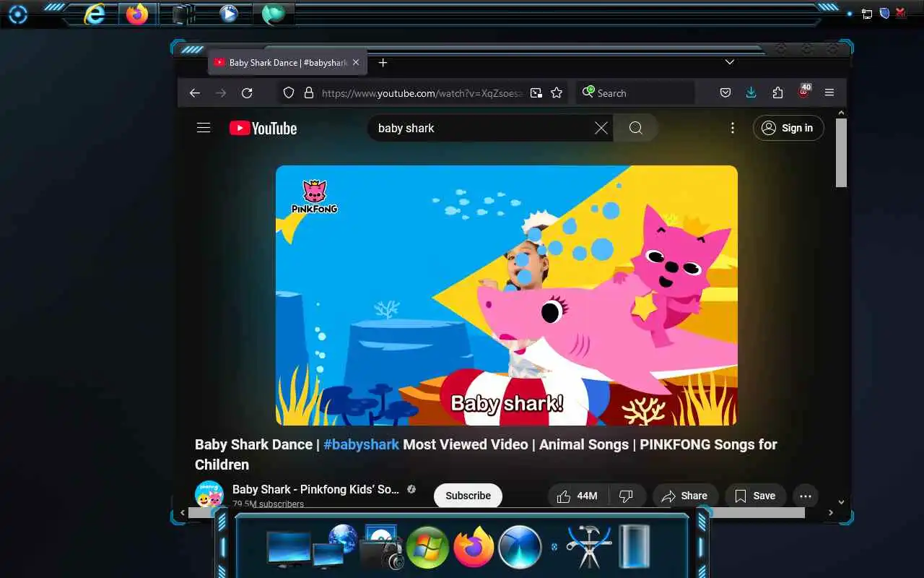Save the video to a playlist
924x578 pixels.
[x=755, y=496]
